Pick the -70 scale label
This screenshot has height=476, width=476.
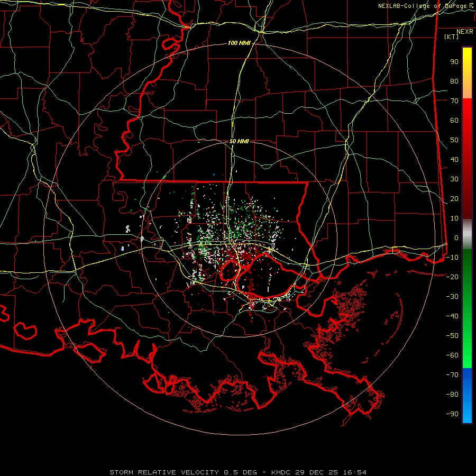tap(452, 375)
